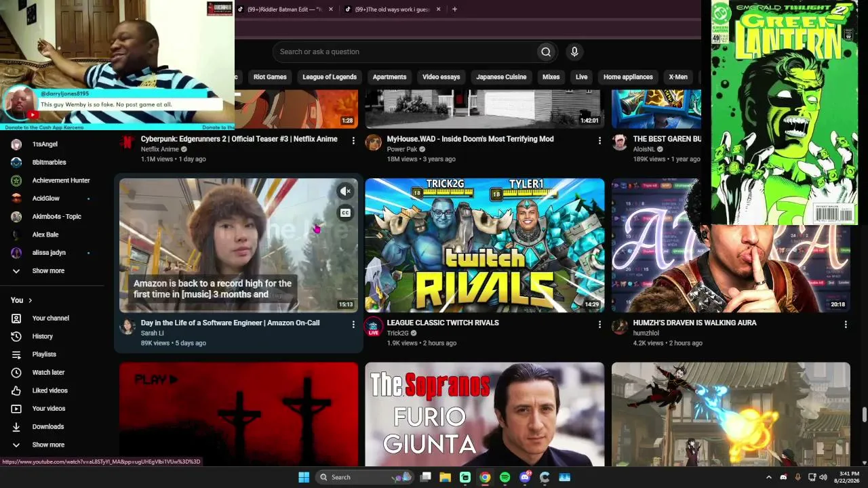Open volume settings in the system tray

pyautogui.click(x=823, y=477)
